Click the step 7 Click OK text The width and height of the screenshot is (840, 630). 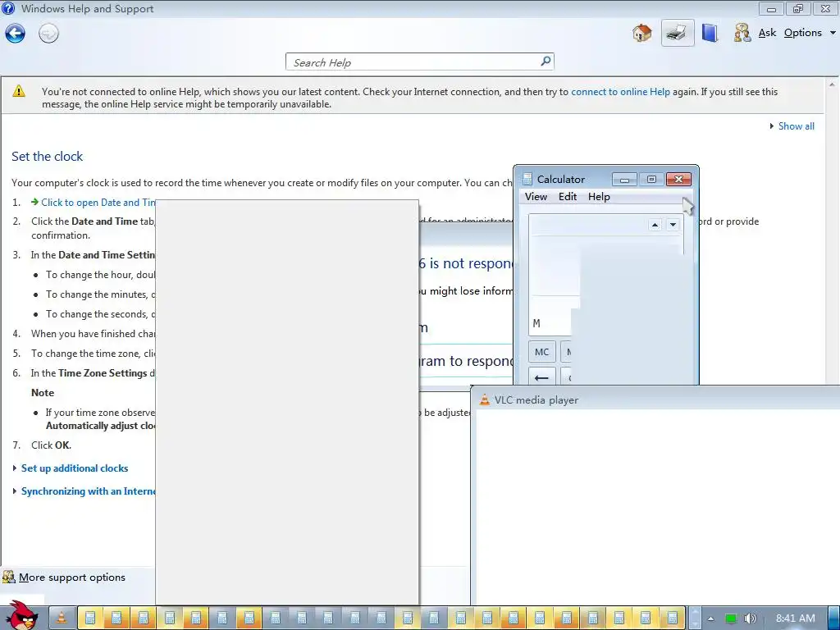[x=51, y=445]
